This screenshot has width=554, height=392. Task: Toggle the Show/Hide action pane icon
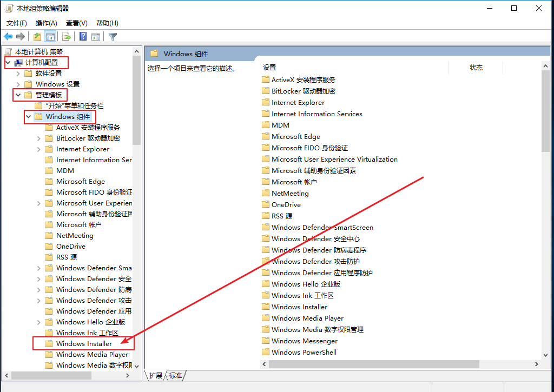pos(96,37)
